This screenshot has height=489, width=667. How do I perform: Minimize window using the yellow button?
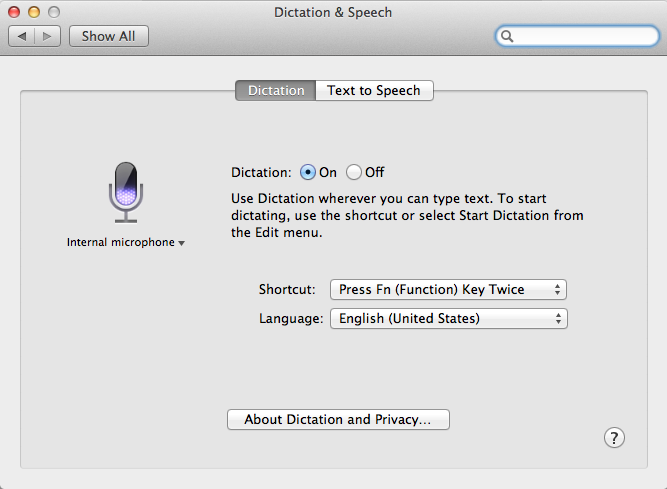tap(34, 12)
